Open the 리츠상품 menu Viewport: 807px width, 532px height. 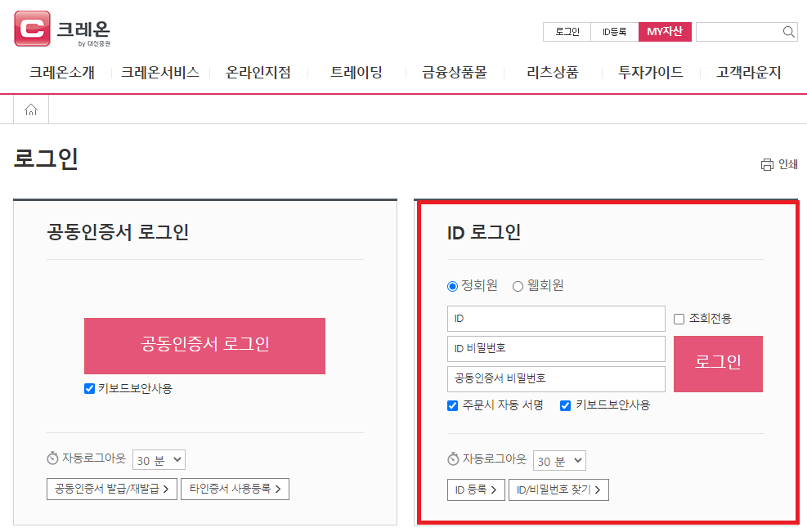[553, 73]
